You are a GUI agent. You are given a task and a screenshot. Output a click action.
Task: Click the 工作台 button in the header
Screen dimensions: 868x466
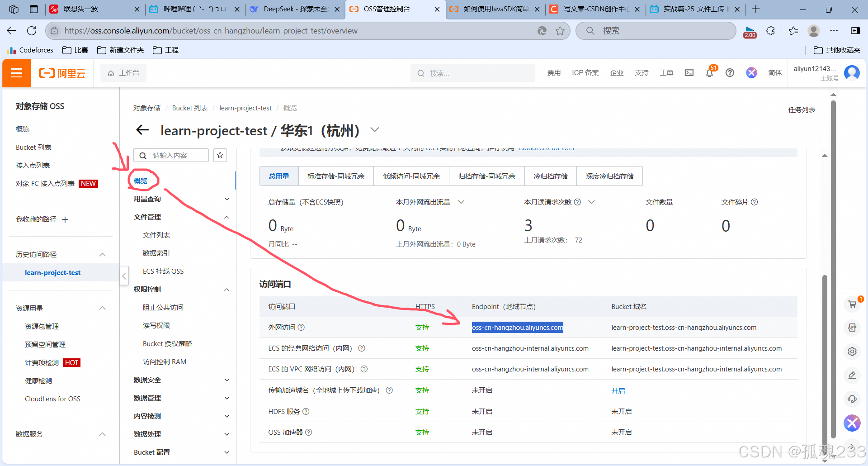pyautogui.click(x=123, y=73)
